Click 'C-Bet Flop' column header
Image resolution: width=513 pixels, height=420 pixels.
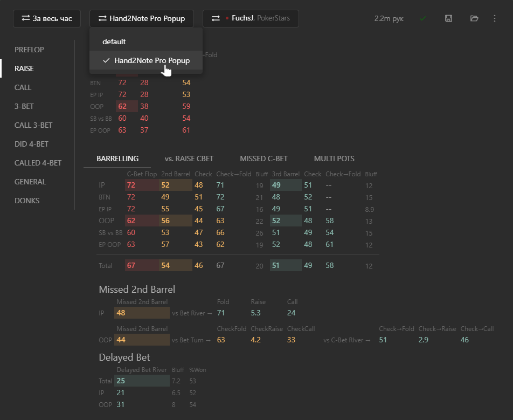142,174
